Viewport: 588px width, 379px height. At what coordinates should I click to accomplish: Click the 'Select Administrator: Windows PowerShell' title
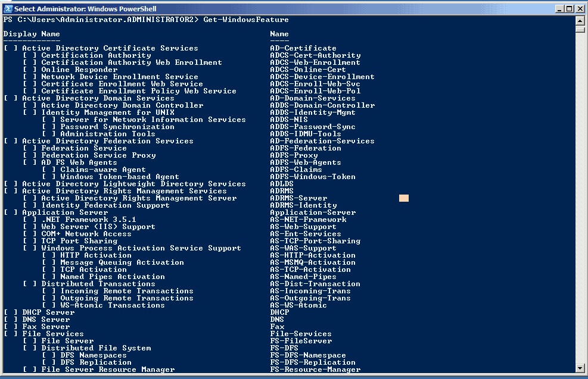coord(85,8)
